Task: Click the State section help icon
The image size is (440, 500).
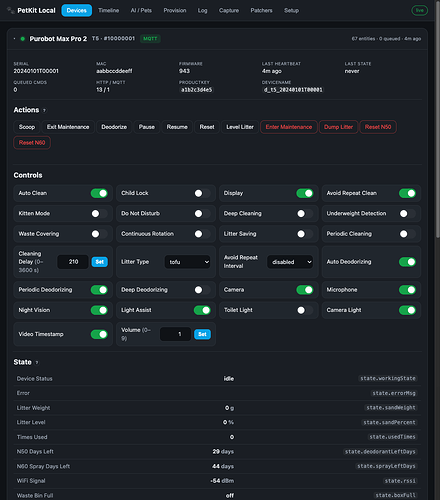Action: [37, 362]
